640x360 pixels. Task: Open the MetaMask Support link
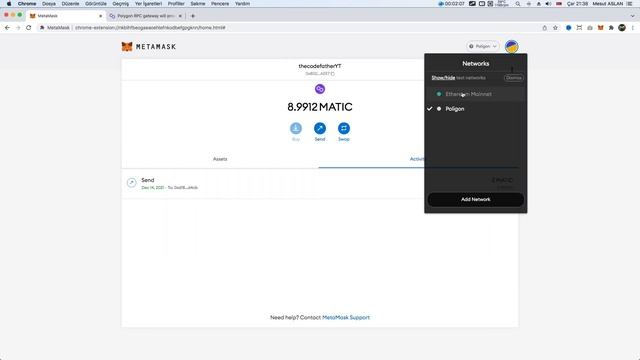tap(346, 317)
